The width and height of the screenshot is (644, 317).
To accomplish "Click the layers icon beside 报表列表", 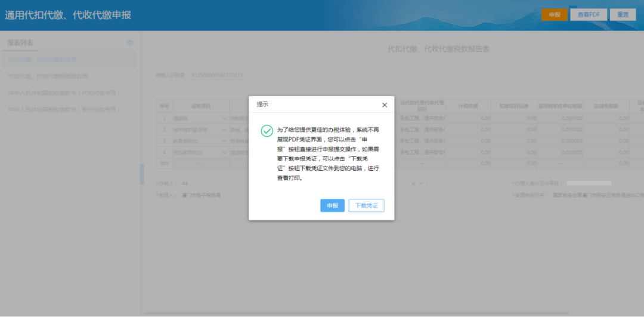I will pyautogui.click(x=130, y=43).
